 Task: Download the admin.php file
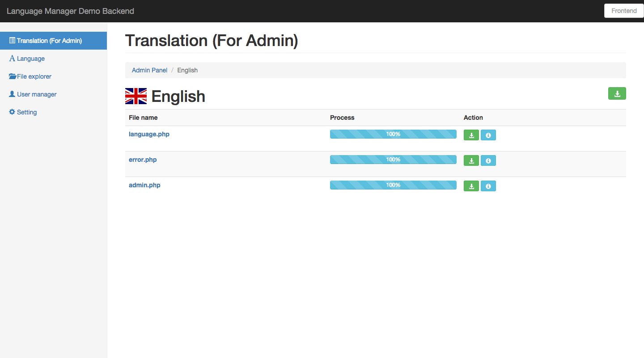click(x=471, y=186)
